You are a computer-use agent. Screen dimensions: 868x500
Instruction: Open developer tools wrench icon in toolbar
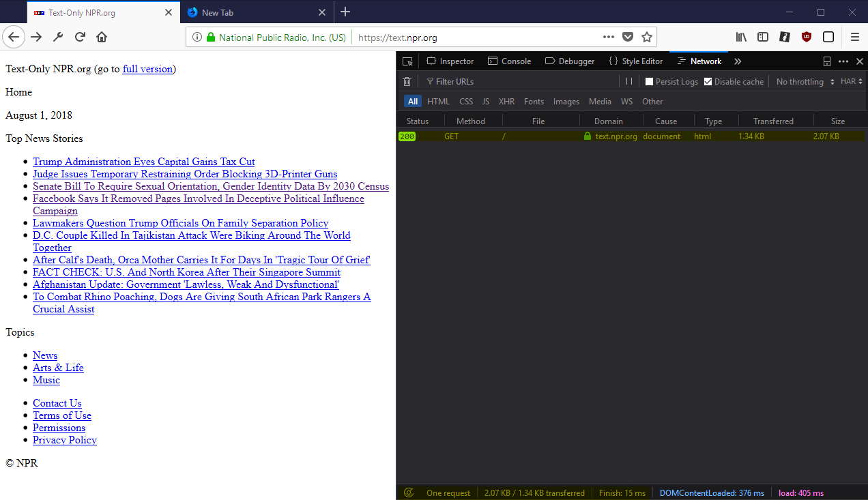click(x=58, y=37)
